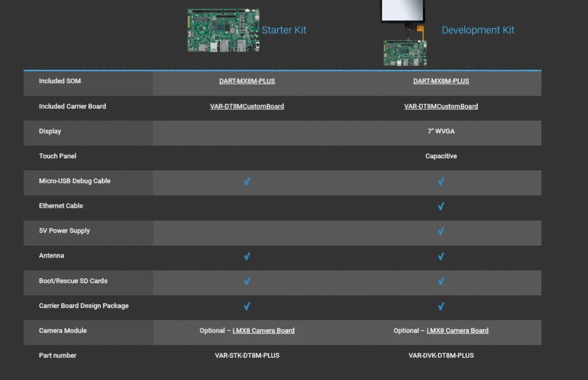The height and width of the screenshot is (380, 588).
Task: Select the VAR-STK-DT8M-PLUS part number text
Action: pyautogui.click(x=247, y=356)
